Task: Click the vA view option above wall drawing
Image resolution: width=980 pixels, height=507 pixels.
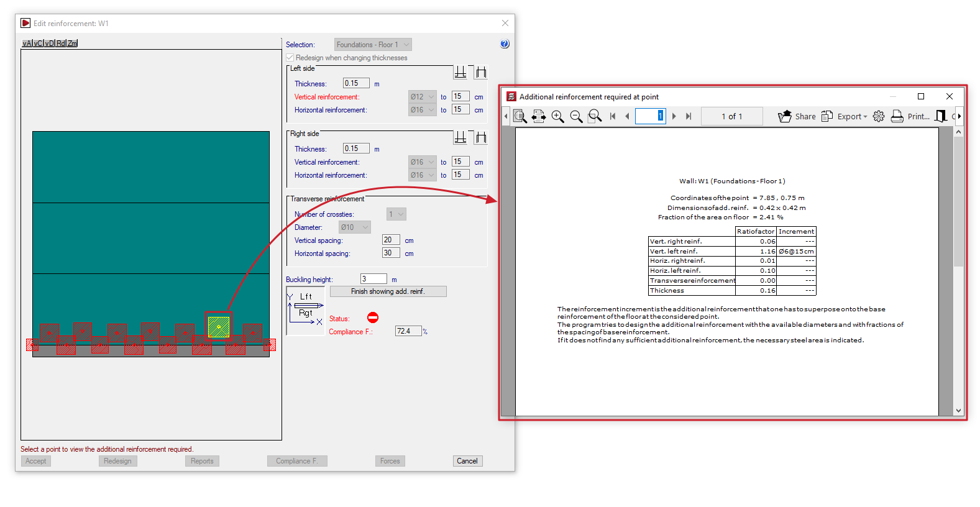Action: point(27,43)
